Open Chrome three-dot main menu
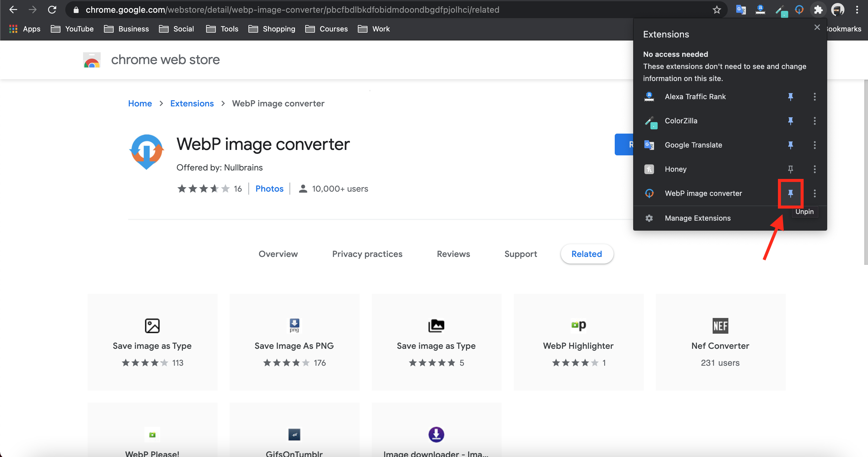Image resolution: width=868 pixels, height=457 pixels. pyautogui.click(x=857, y=10)
